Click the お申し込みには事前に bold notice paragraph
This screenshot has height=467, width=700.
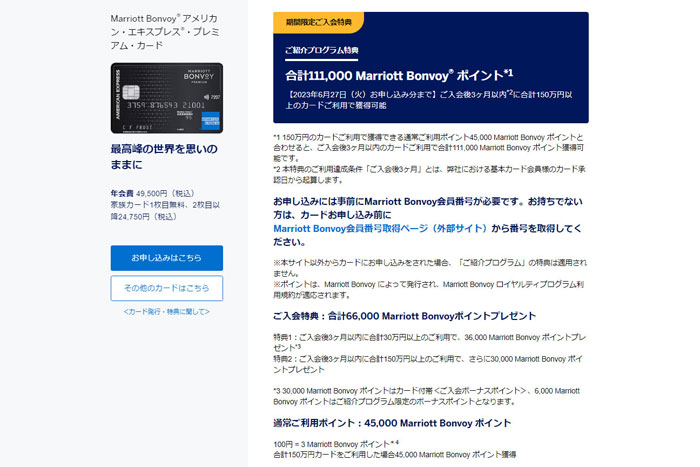(x=428, y=222)
